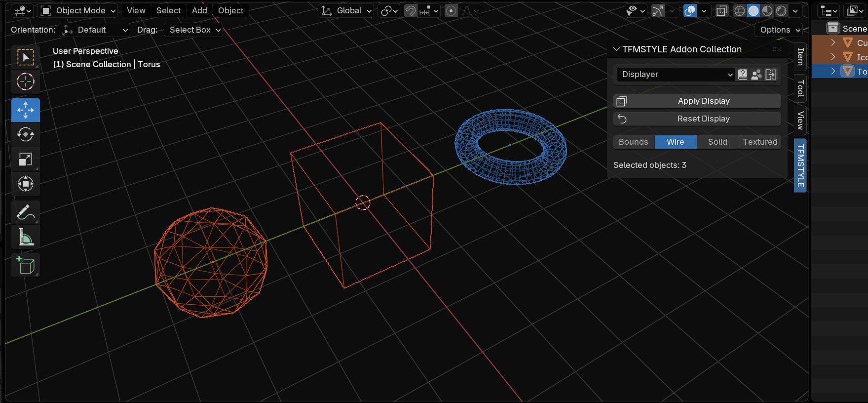Viewport: 868px width, 403px height.
Task: Switch to the TFMSTYLE sidebar tab
Action: click(x=800, y=165)
